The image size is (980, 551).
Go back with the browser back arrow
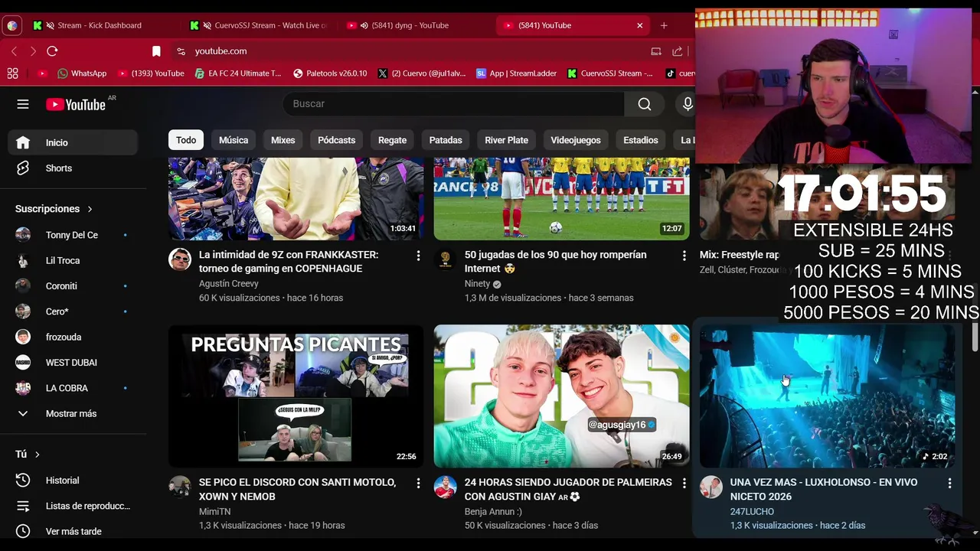pyautogui.click(x=14, y=51)
